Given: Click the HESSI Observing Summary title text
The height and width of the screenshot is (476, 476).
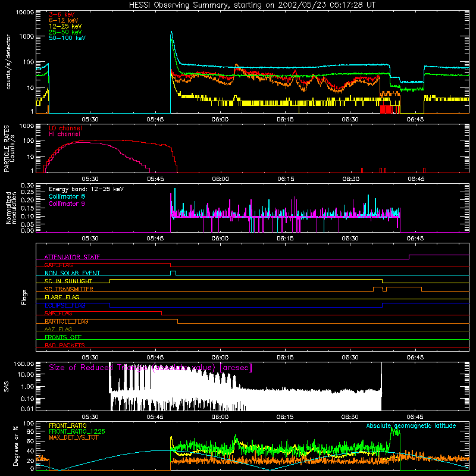Looking at the screenshot, I should pyautogui.click(x=252, y=5).
